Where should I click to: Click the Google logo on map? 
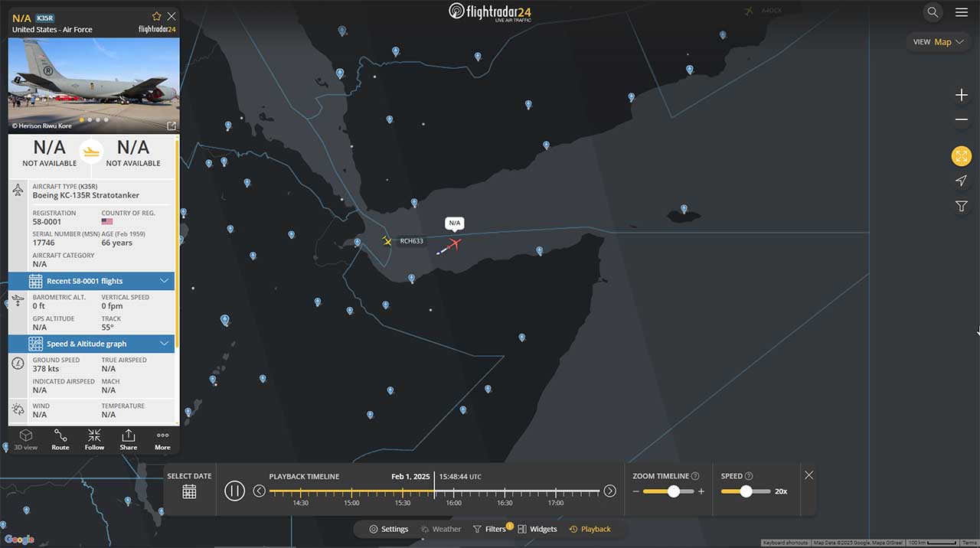19,540
